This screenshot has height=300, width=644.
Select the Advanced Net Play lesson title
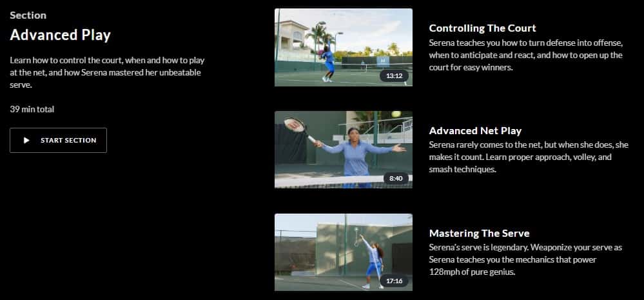[475, 131]
